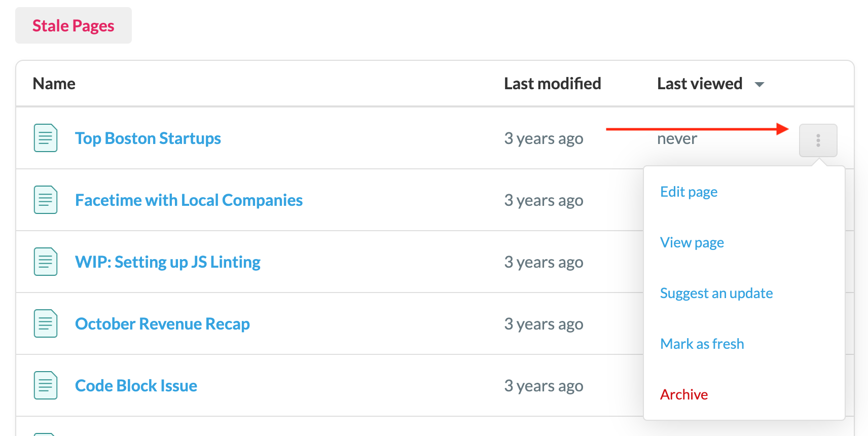Click the document icon for October Revenue Recap
The height and width of the screenshot is (436, 868).
pyautogui.click(x=46, y=323)
